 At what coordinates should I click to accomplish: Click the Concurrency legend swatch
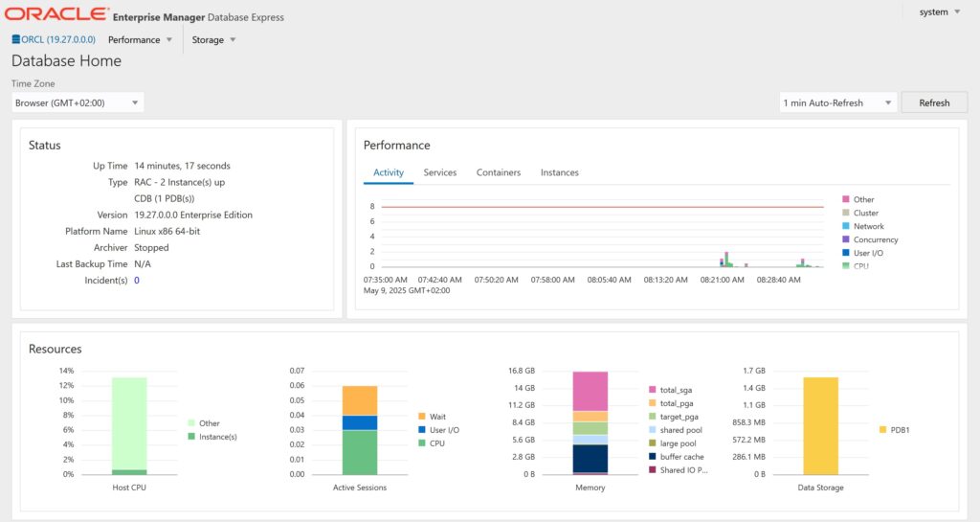pos(846,239)
